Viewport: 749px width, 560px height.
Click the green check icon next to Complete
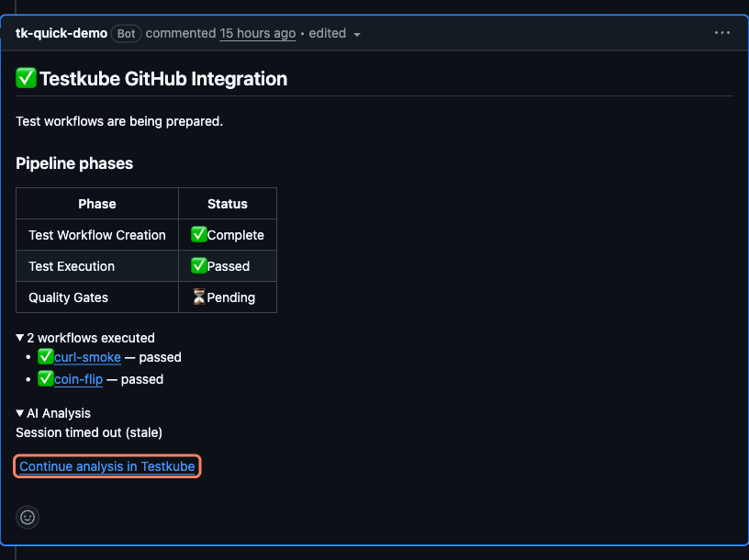198,235
